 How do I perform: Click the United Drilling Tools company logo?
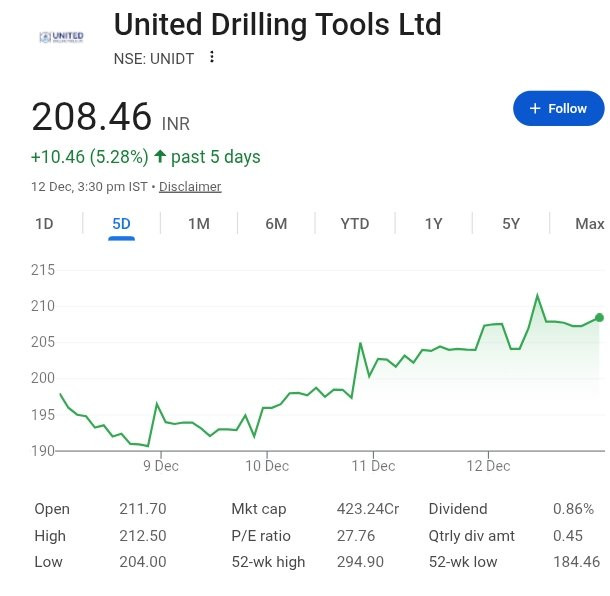(61, 37)
